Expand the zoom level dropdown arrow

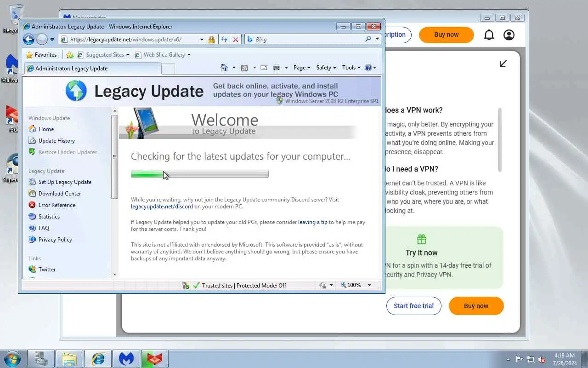coord(369,285)
